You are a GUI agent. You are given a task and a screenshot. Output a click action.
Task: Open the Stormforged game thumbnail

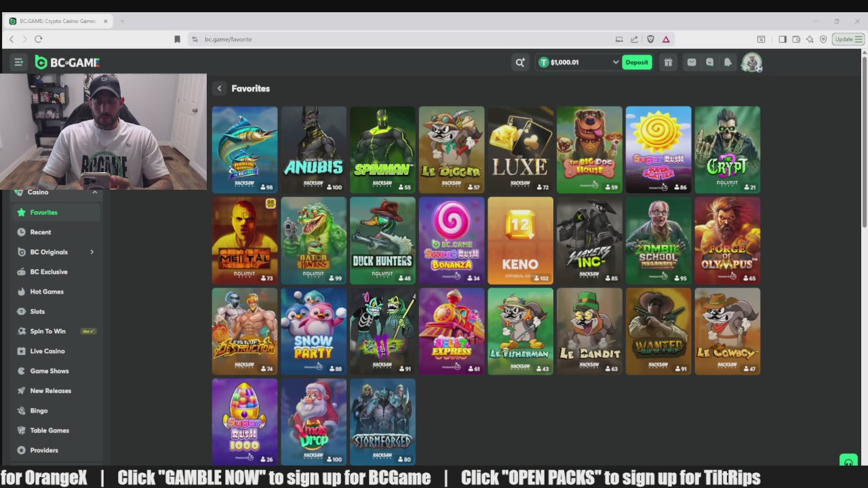[382, 422]
